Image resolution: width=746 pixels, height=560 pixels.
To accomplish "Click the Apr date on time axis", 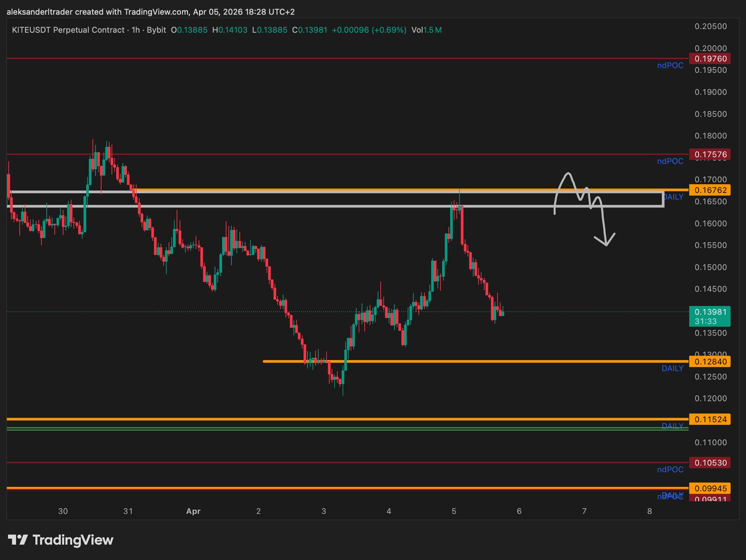I will click(x=193, y=511).
